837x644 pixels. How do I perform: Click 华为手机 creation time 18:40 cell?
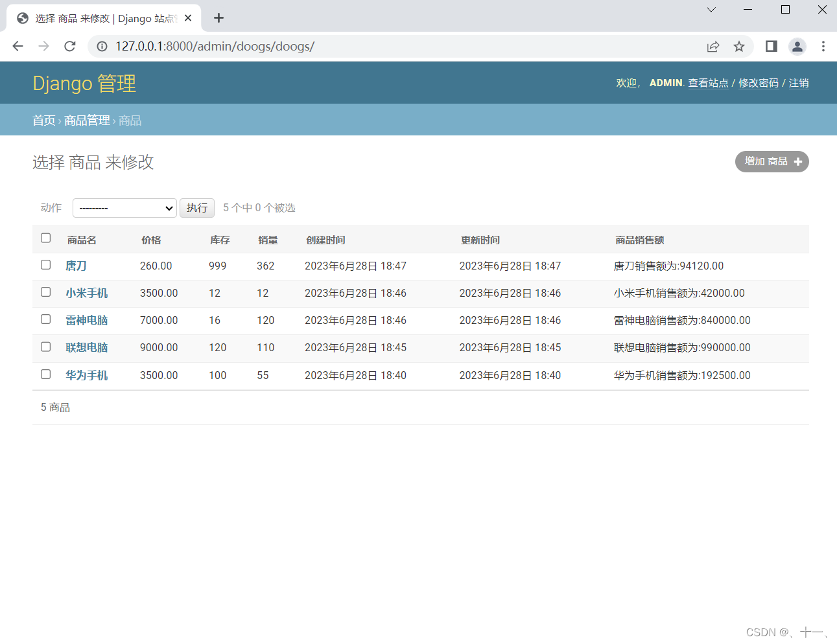pos(355,375)
